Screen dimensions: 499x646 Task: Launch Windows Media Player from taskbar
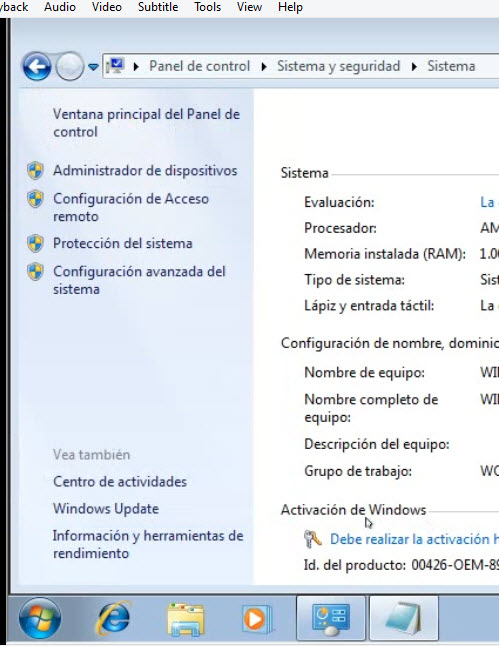[256, 619]
